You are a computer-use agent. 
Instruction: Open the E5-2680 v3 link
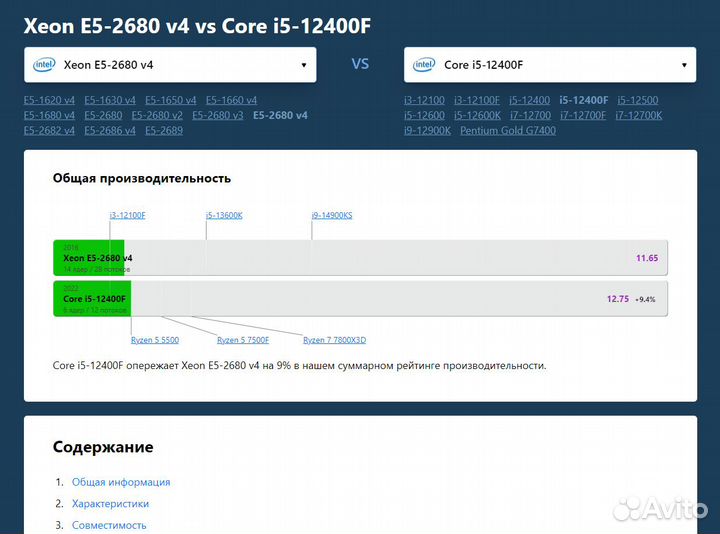pyautogui.click(x=218, y=115)
